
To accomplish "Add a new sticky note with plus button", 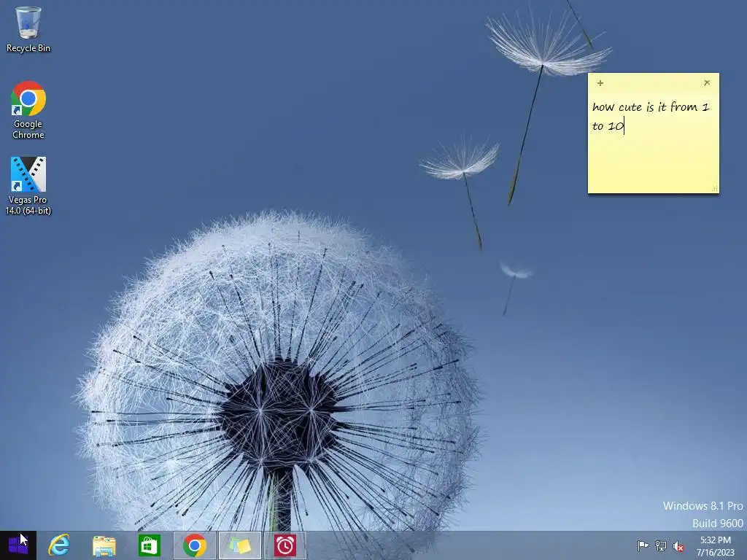I will tap(600, 83).
